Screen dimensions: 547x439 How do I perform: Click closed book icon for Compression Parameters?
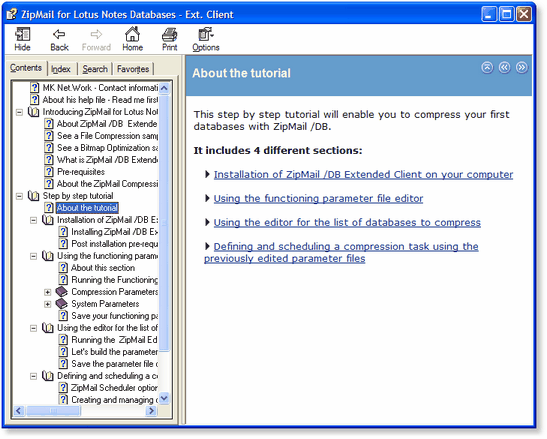[x=62, y=292]
